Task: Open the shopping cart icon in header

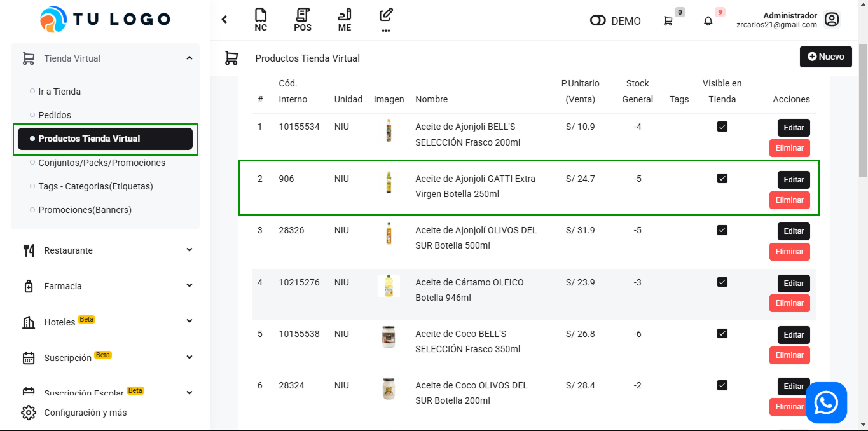Action: (x=668, y=21)
